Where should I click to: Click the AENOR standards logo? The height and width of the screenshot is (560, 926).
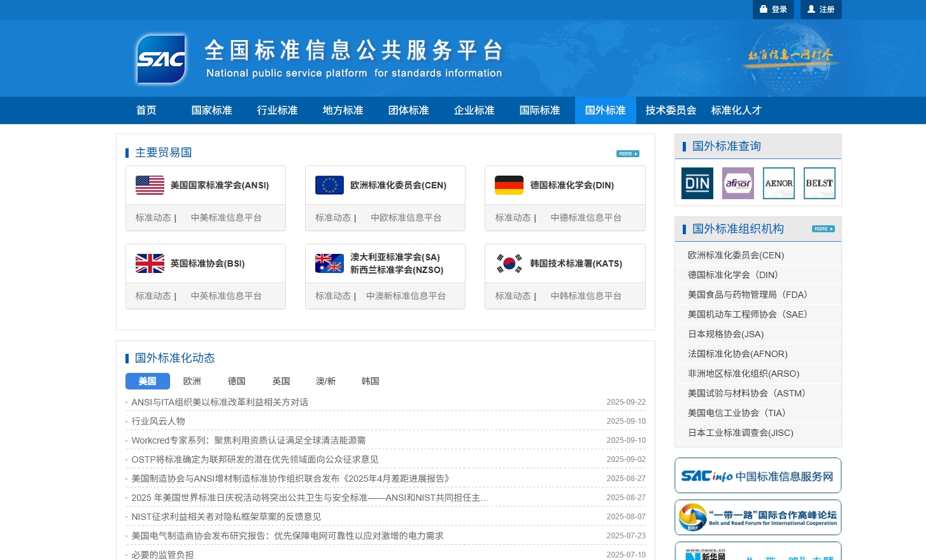pyautogui.click(x=778, y=183)
